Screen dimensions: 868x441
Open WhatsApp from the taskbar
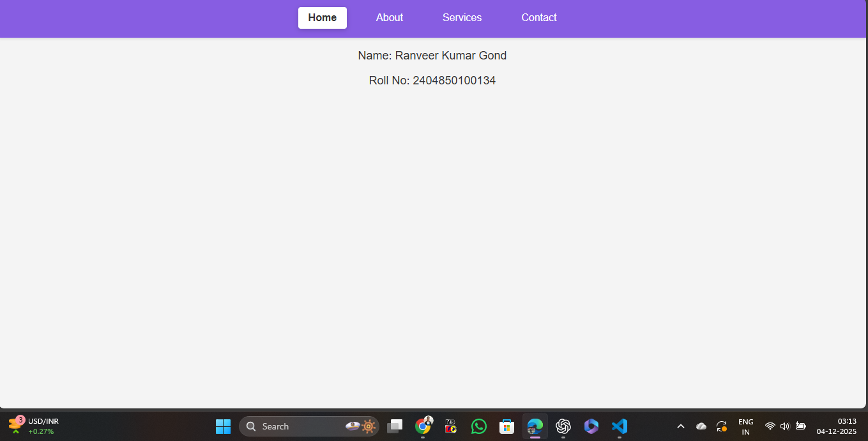coord(478,426)
